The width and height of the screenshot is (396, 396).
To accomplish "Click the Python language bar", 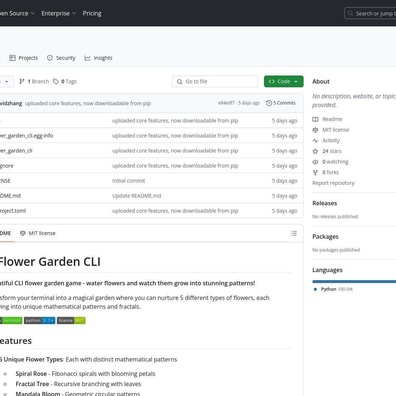I will (x=354, y=282).
